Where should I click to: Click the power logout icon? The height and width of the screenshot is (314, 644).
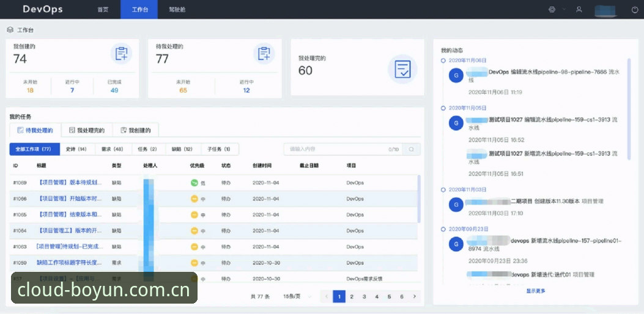pos(635,10)
